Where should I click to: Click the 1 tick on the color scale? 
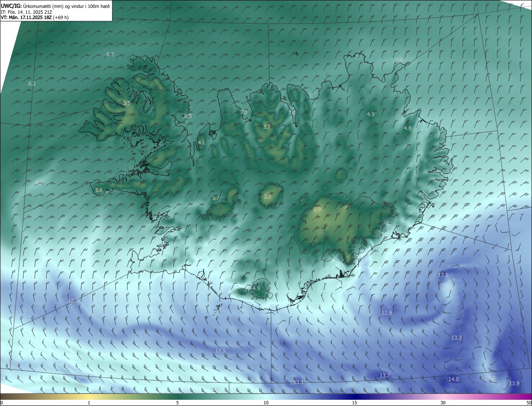(x=89, y=403)
